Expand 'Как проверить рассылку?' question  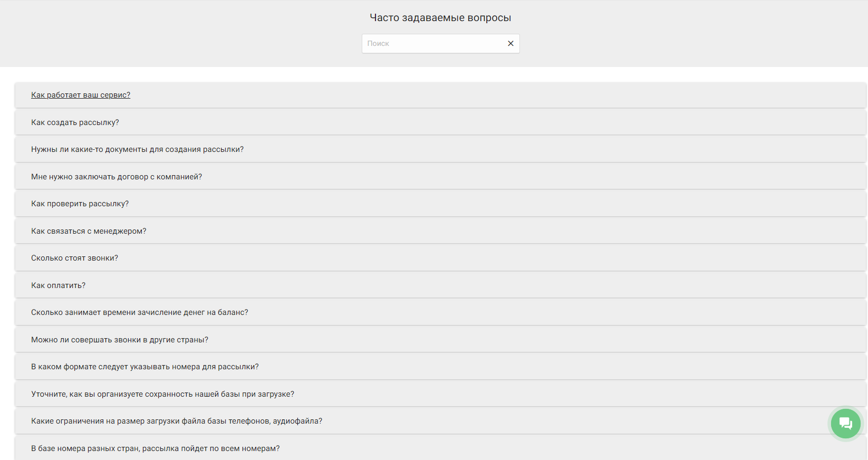(x=80, y=204)
